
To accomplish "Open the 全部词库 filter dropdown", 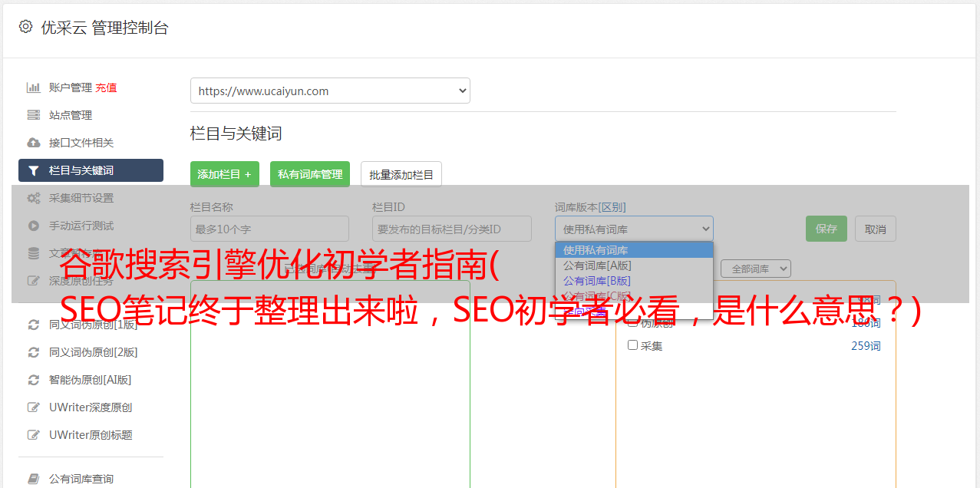I will pos(755,269).
